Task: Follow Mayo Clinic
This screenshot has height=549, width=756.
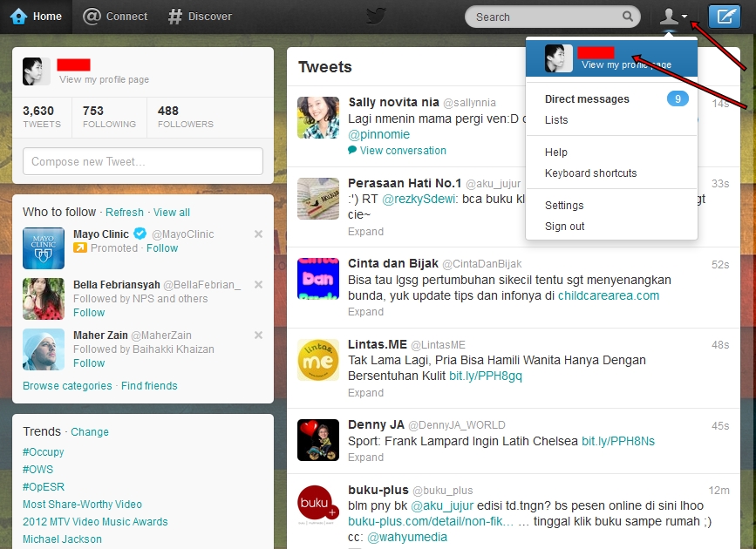Action: click(162, 248)
